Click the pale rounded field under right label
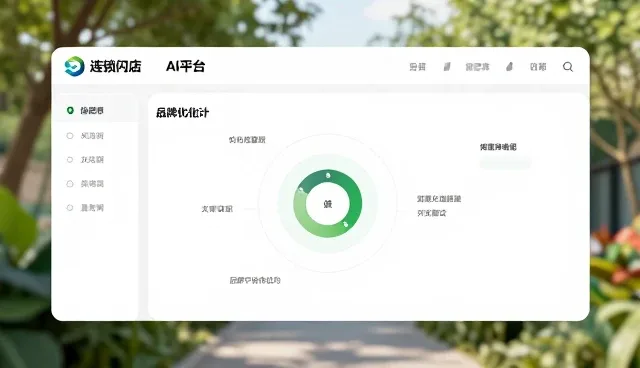Screen dimensions: 640x368 coord(505,163)
